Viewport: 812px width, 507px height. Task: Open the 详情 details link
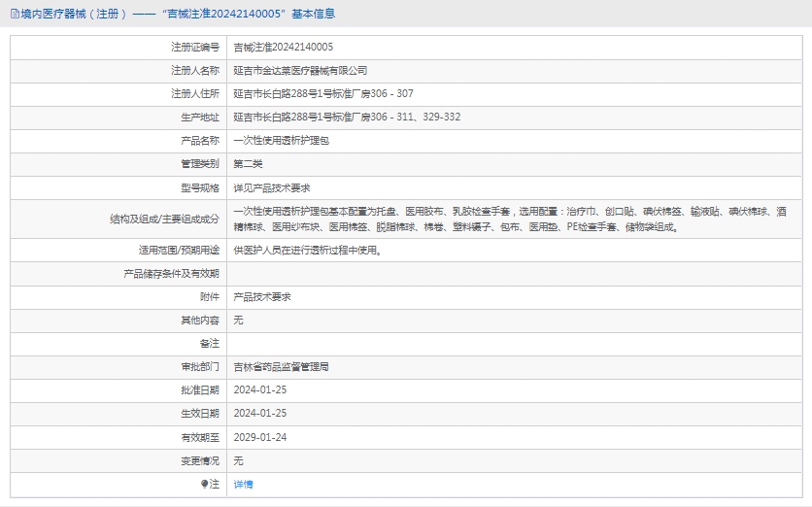(x=243, y=484)
